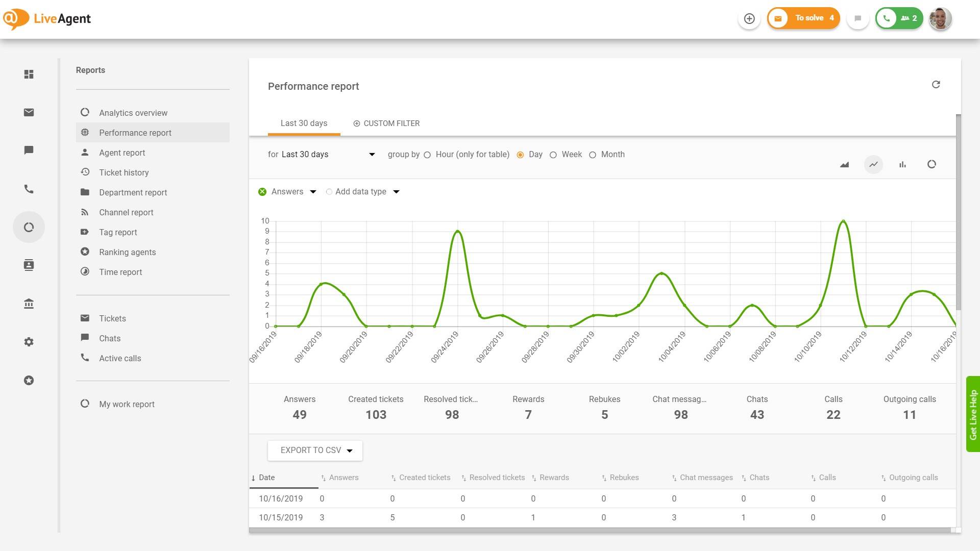Select the pie chart view icon
Image resolution: width=980 pixels, height=551 pixels.
point(932,164)
